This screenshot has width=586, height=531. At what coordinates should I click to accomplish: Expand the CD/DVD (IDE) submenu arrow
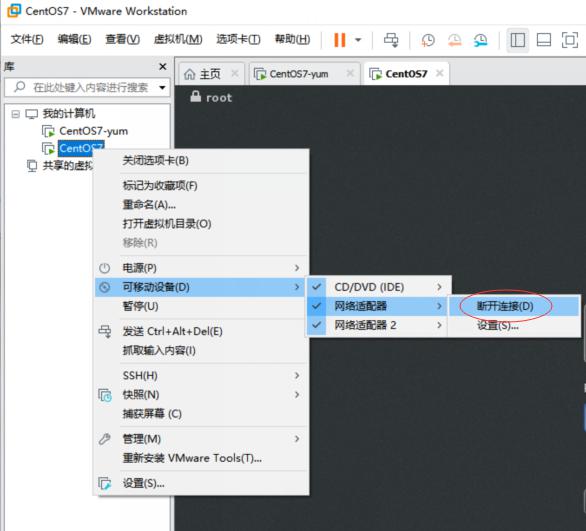(440, 287)
